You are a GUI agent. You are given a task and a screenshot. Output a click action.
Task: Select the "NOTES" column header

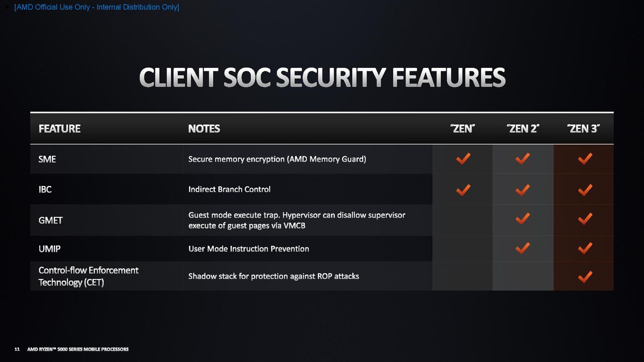(204, 129)
